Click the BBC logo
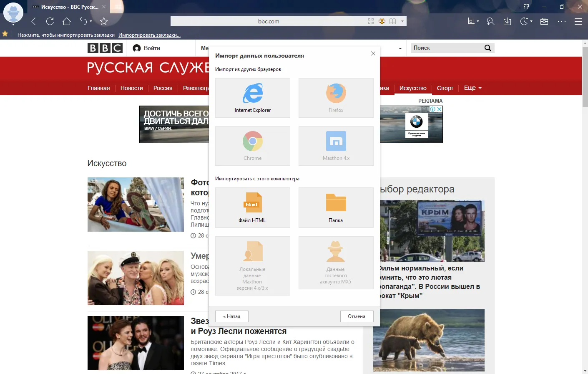This screenshot has height=374, width=588. click(105, 48)
